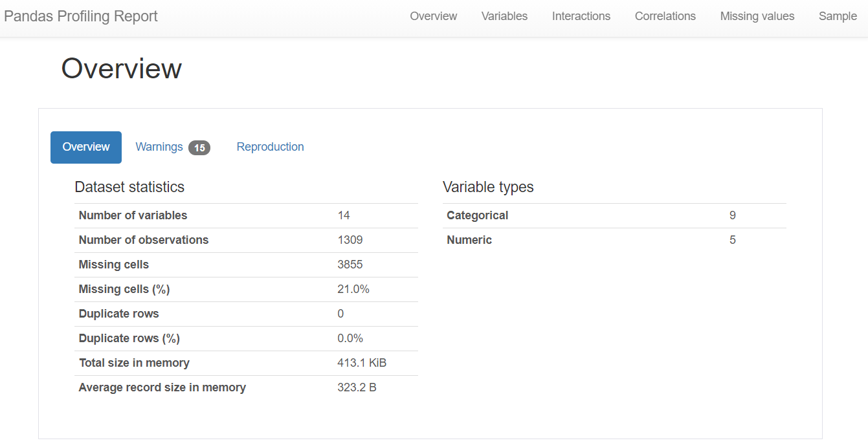Click the Number of observations value 1309
The height and width of the screenshot is (445, 868).
350,240
